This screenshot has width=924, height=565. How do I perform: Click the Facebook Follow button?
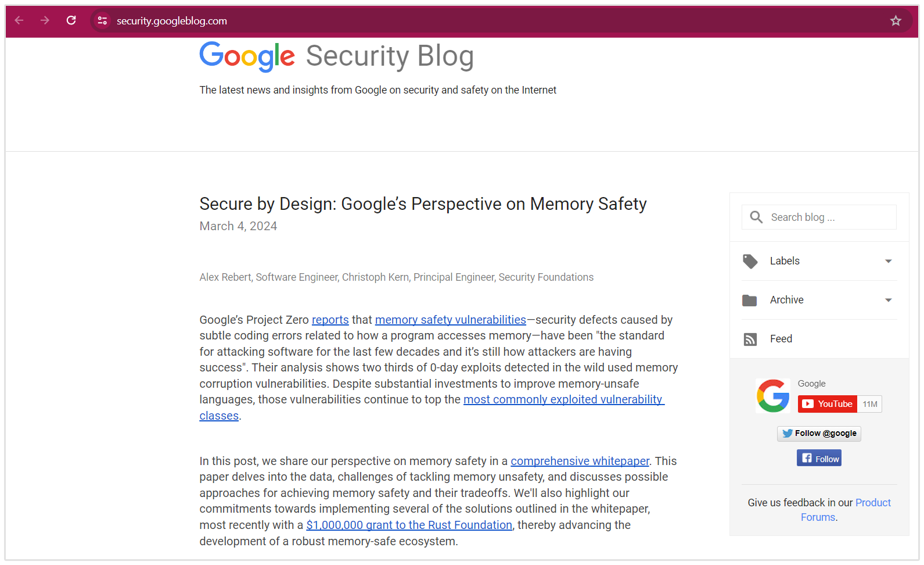[819, 459]
